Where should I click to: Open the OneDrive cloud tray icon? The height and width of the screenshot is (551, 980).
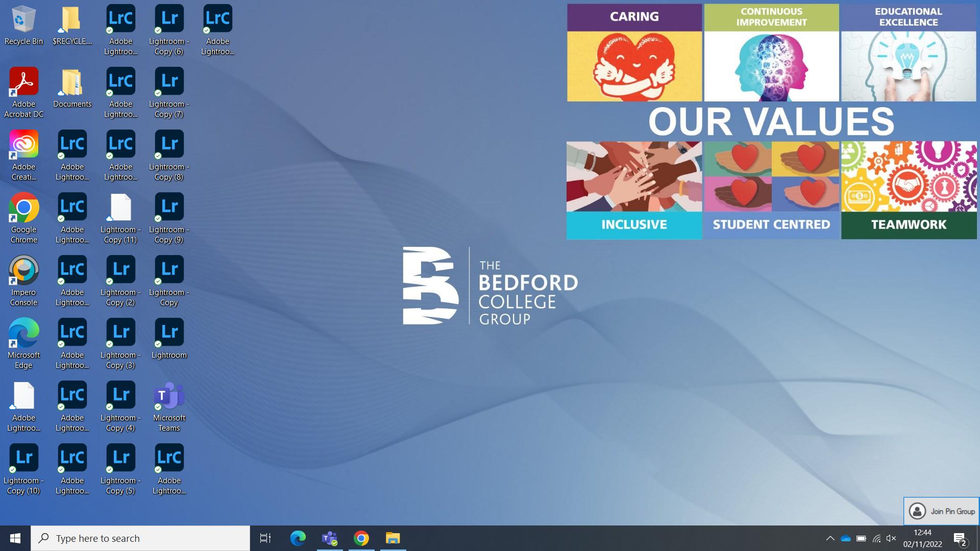point(845,538)
